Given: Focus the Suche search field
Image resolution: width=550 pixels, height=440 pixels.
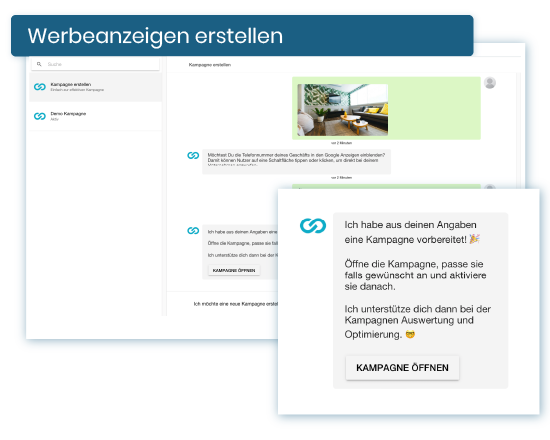Looking at the screenshot, I should coord(95,64).
